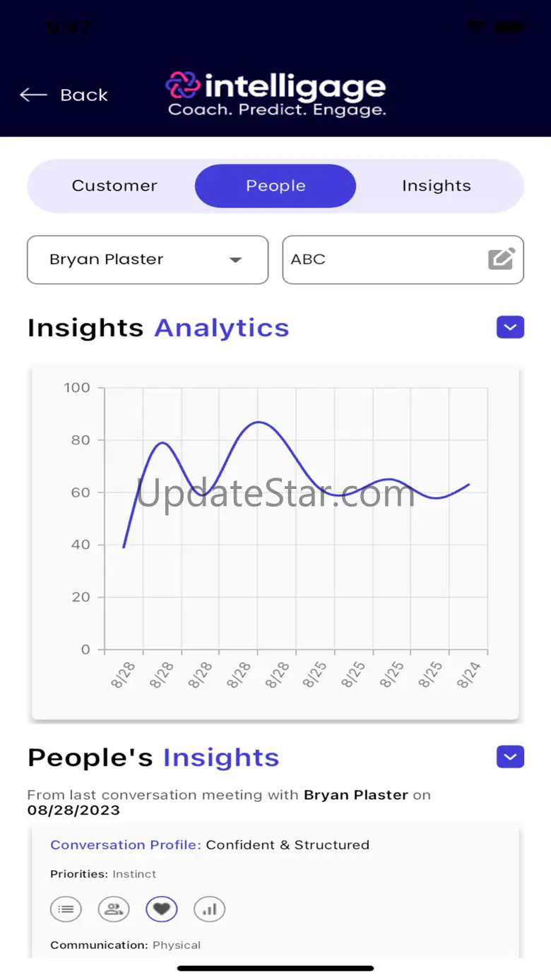
Task: Tap the first chart data point
Action: pyautogui.click(x=124, y=547)
